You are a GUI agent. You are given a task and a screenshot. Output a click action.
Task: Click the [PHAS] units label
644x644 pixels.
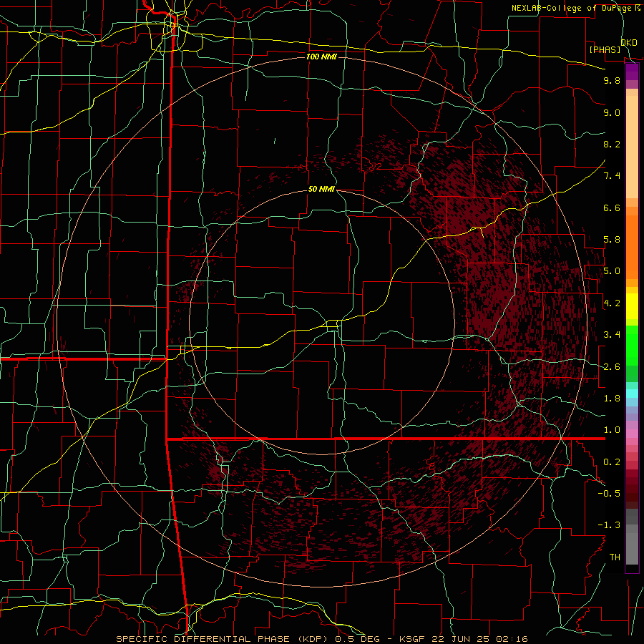coord(605,49)
